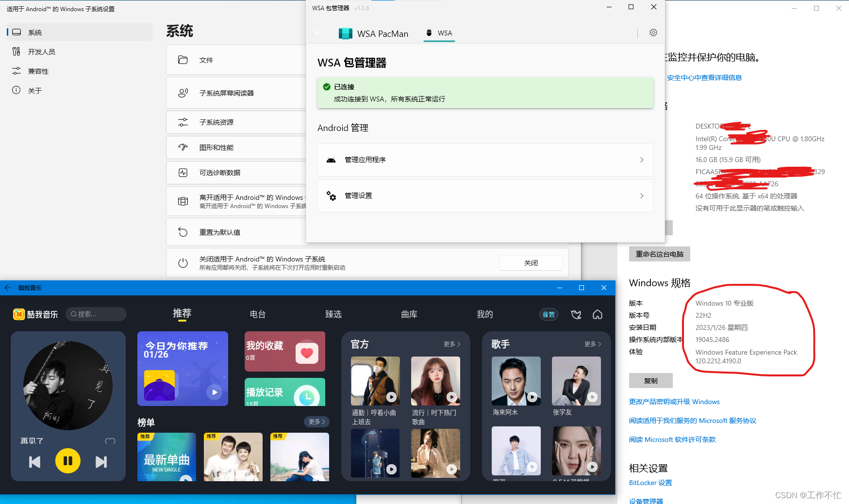
Task: Open 阅读 Microsoft 软件许可条款 link
Action: pyautogui.click(x=672, y=439)
